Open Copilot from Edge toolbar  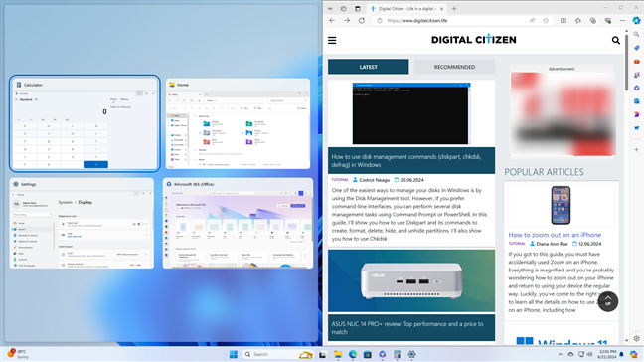point(636,21)
